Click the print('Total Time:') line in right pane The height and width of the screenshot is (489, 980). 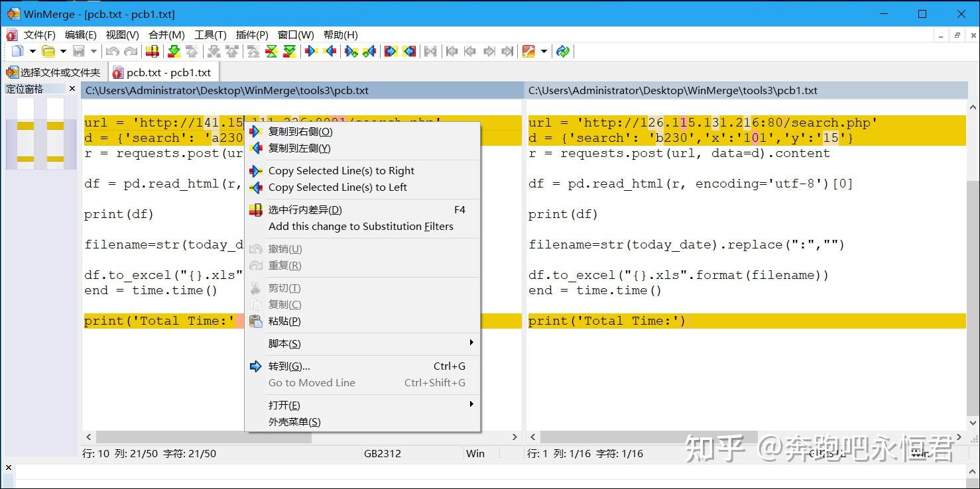747,321
